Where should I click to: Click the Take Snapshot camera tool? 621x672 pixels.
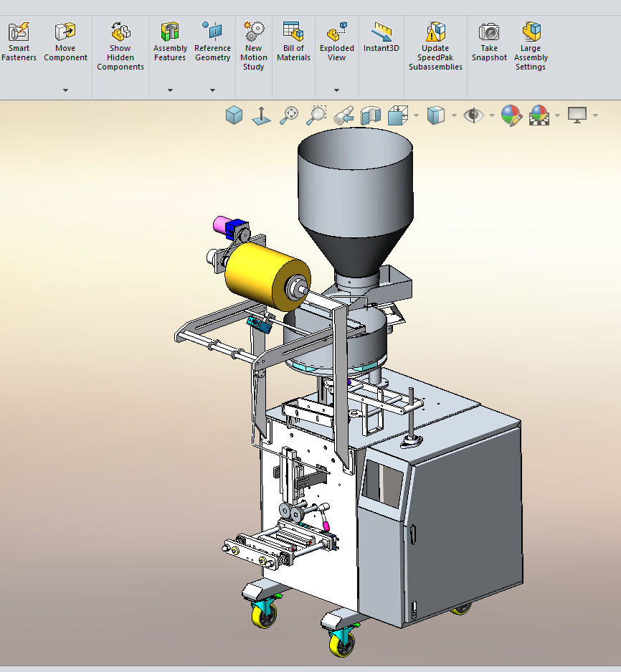[489, 42]
